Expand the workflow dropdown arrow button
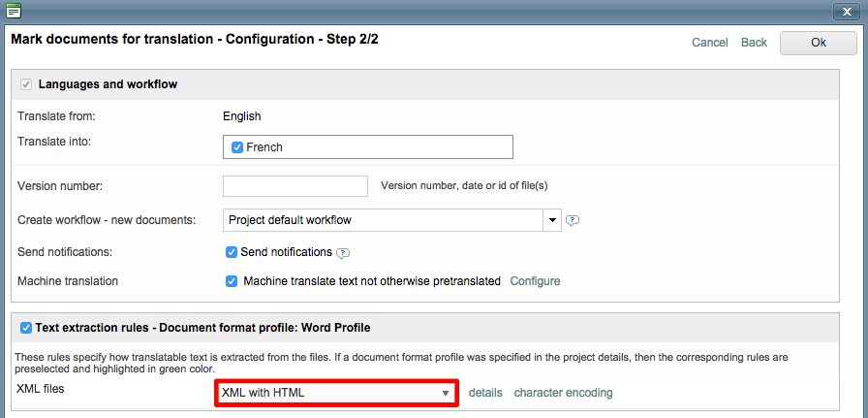This screenshot has width=868, height=418. (552, 220)
